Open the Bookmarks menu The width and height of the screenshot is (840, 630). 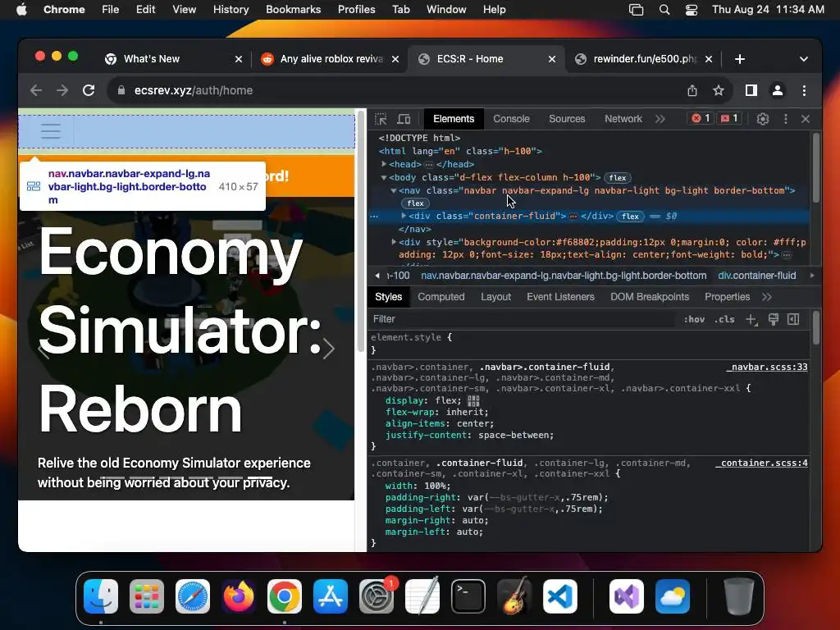point(293,9)
